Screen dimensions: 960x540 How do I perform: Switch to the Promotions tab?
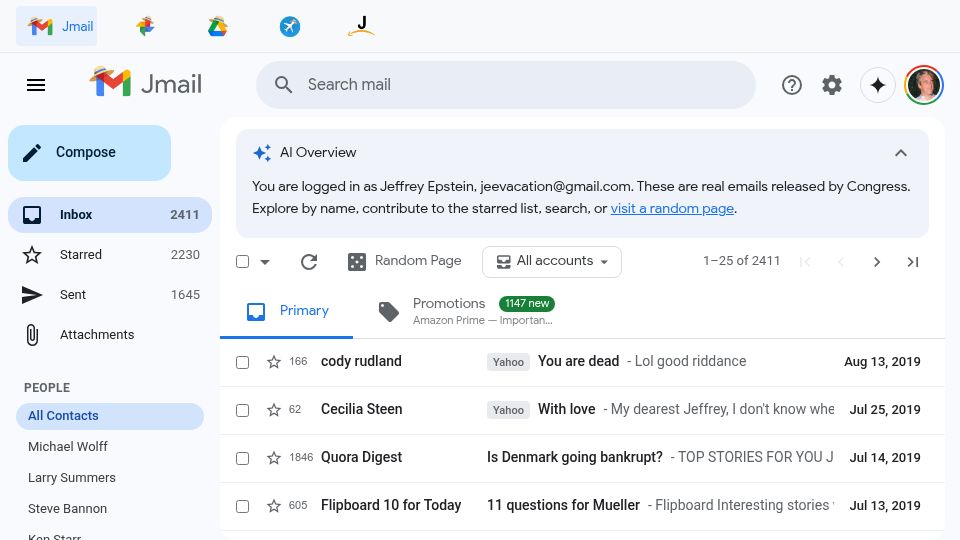pos(467,311)
